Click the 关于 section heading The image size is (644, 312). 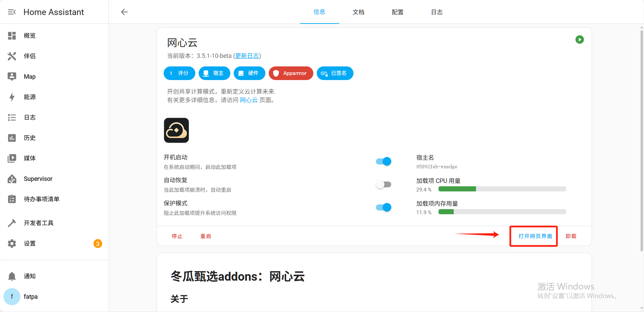[179, 299]
